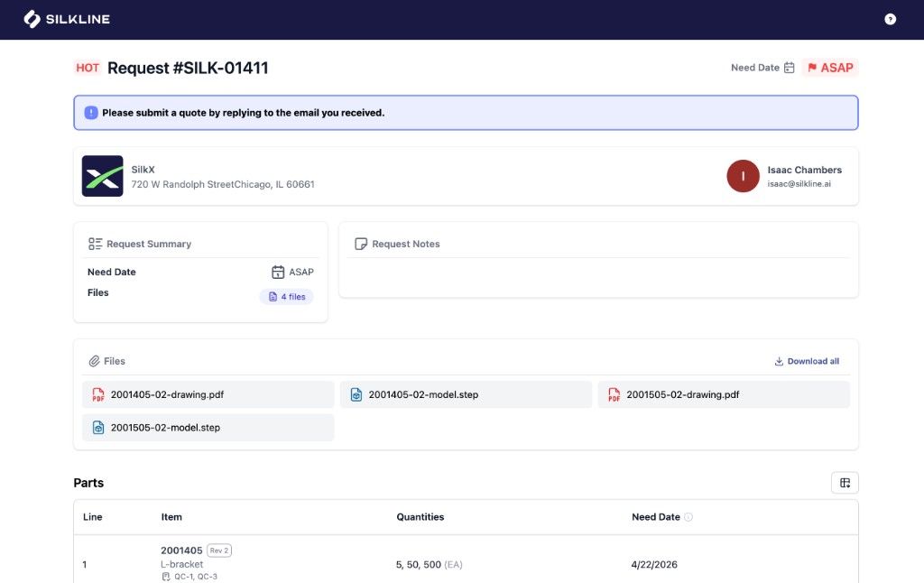This screenshot has width=924, height=583.
Task: Click the Download all link
Action: point(806,361)
